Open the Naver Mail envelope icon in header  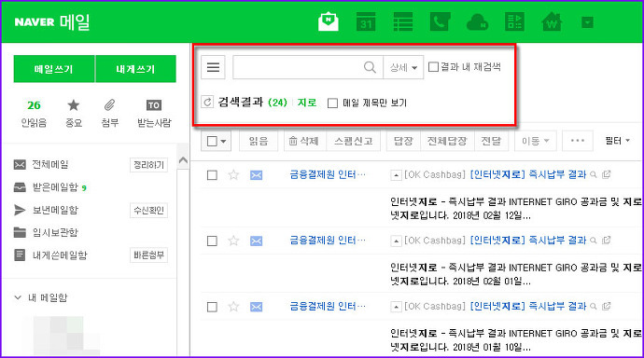[329, 21]
